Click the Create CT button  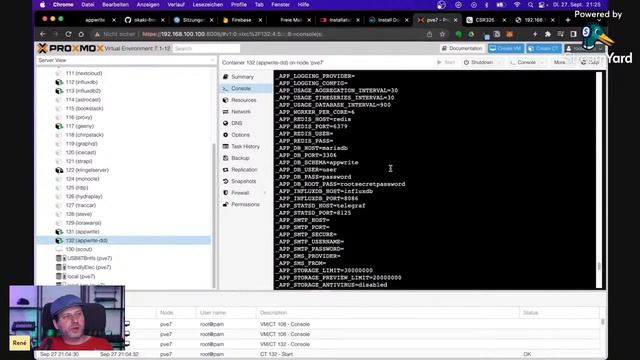[x=544, y=49]
